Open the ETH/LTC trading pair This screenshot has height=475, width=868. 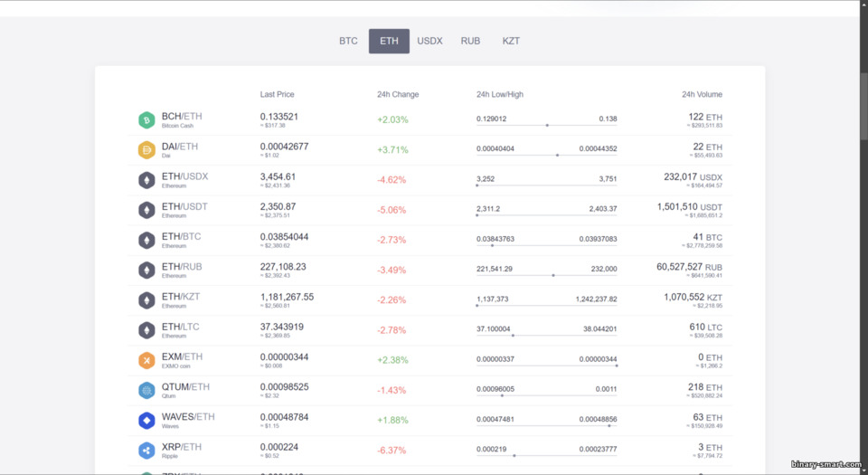[180, 327]
